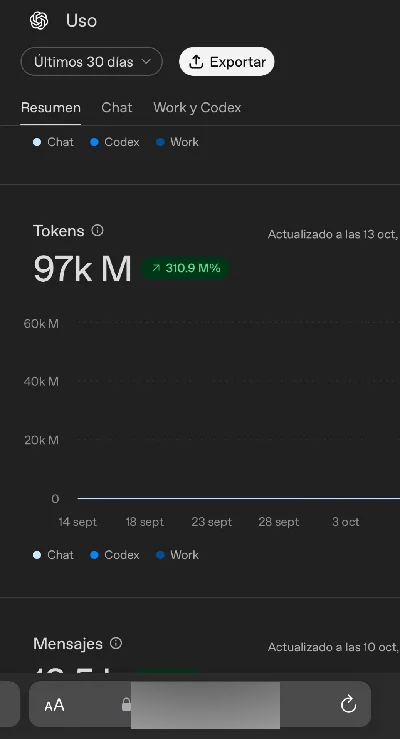Screen dimensions: 400x739
Task: Click the Mensajes section heading
Action: point(68,643)
